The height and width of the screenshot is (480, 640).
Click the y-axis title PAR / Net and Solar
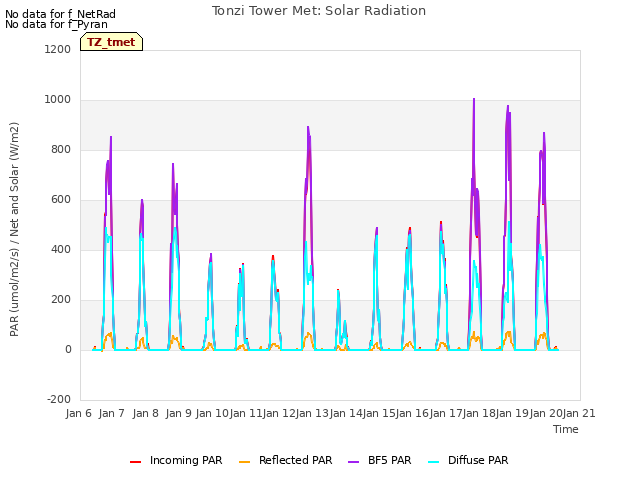[x=14, y=229]
